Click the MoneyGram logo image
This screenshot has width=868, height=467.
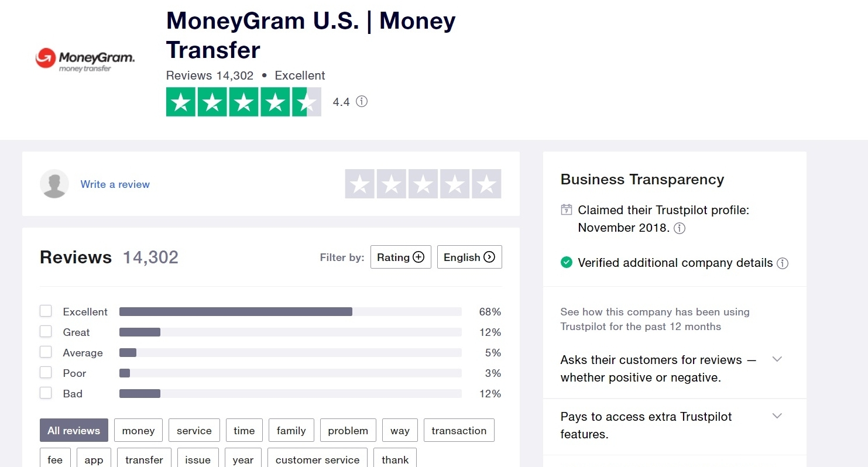click(85, 60)
